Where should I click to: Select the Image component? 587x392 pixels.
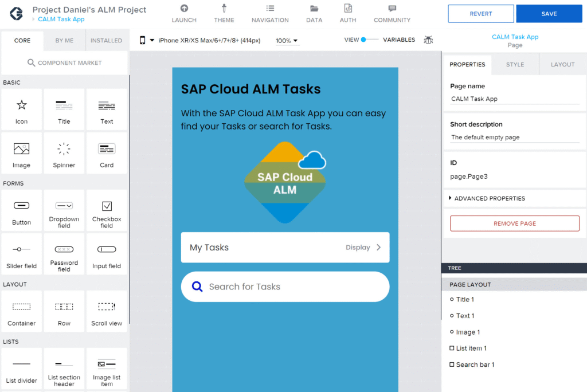point(21,154)
